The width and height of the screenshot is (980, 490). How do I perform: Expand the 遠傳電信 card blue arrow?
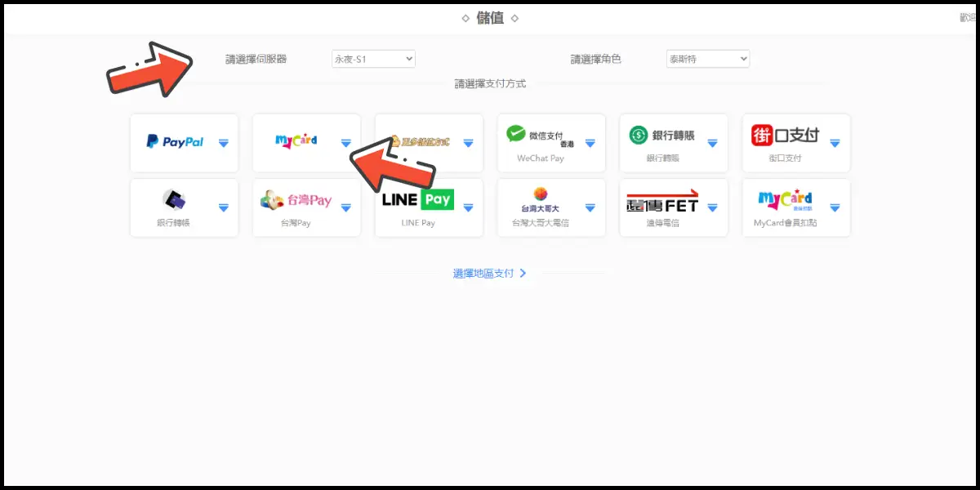tap(712, 207)
